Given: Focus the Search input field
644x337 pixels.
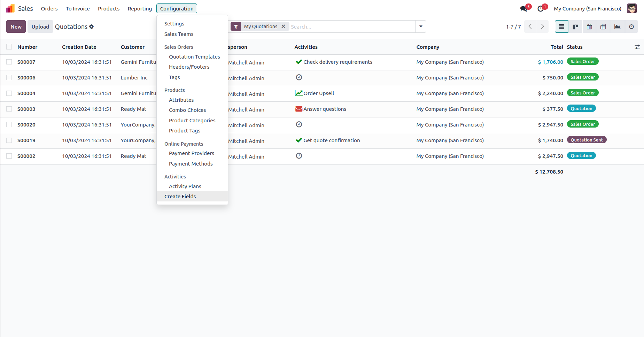Looking at the screenshot, I should pos(352,26).
